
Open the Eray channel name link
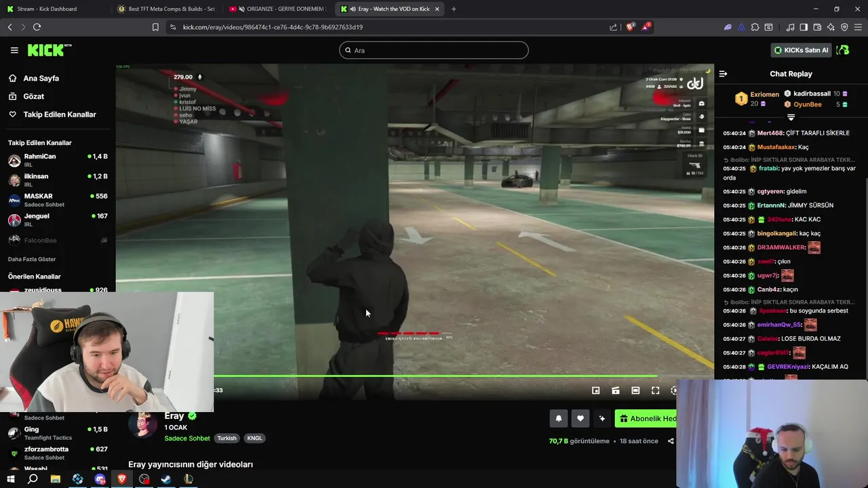[174, 416]
